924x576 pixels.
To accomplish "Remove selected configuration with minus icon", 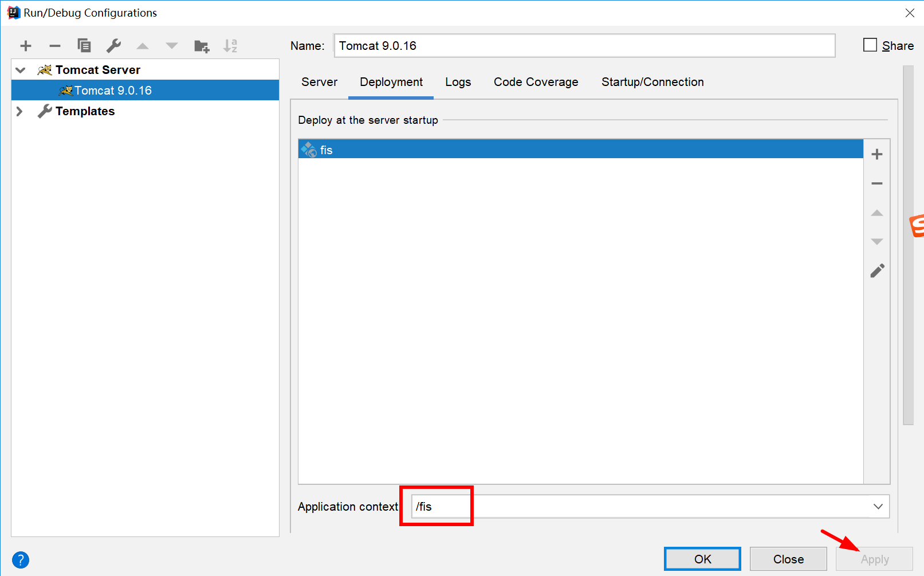I will [55, 46].
